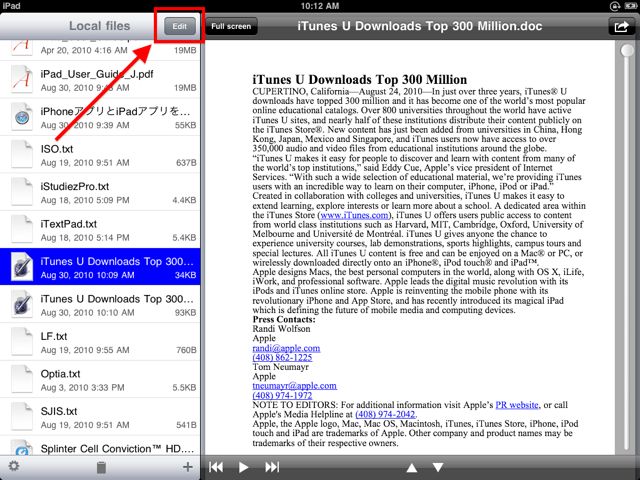Viewport: 640px width, 480px height.
Task: Tap the rotation lock status icon
Action: (x=615, y=6)
